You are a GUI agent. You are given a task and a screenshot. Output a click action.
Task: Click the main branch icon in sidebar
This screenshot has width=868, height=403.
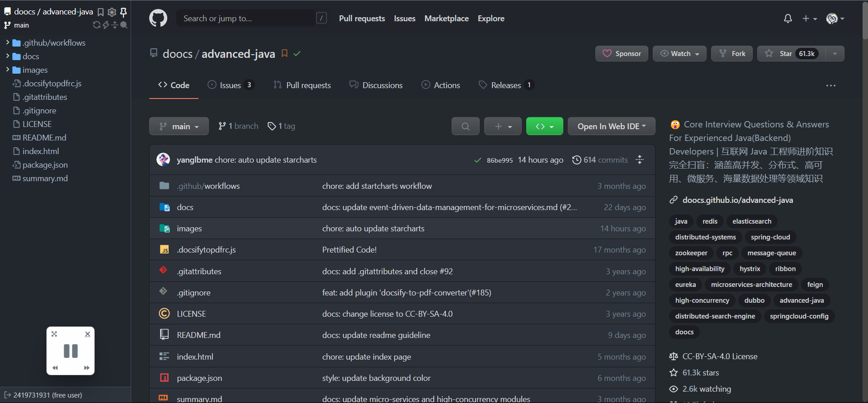coord(7,25)
